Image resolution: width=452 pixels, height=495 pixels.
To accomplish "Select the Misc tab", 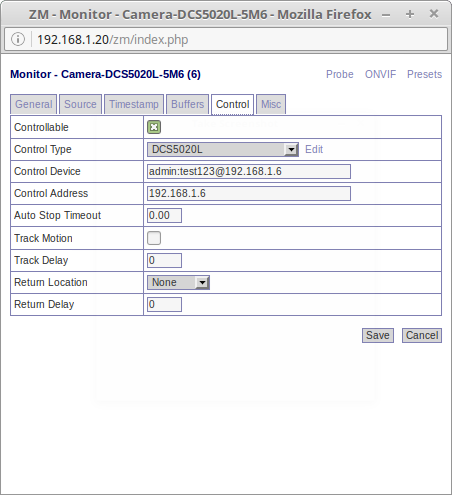I will pyautogui.click(x=271, y=104).
